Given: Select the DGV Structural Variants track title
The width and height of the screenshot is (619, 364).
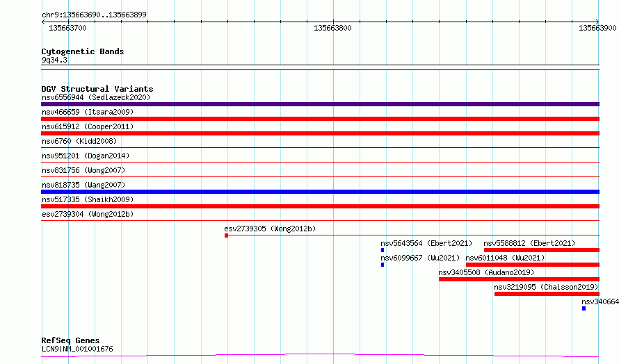Looking at the screenshot, I should coord(97,89).
